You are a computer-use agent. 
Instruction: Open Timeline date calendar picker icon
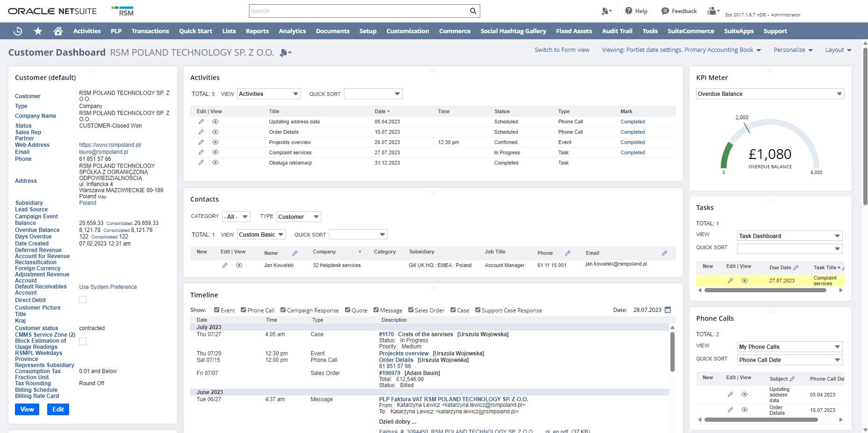(668, 310)
